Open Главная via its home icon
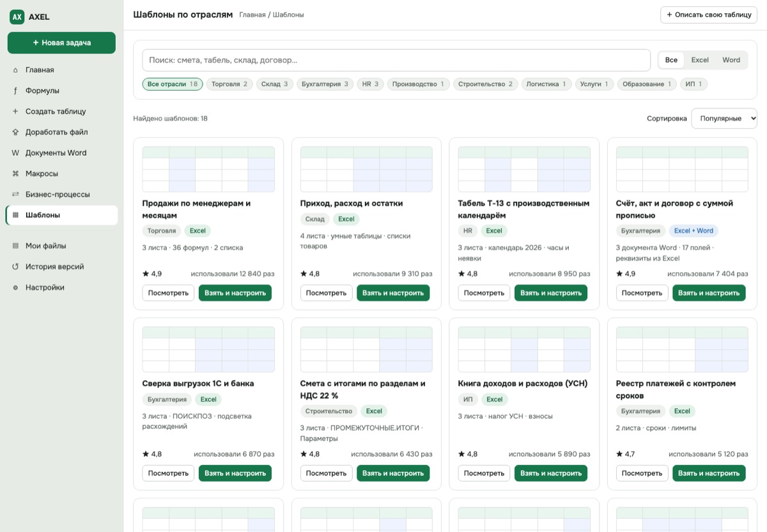 (x=15, y=70)
